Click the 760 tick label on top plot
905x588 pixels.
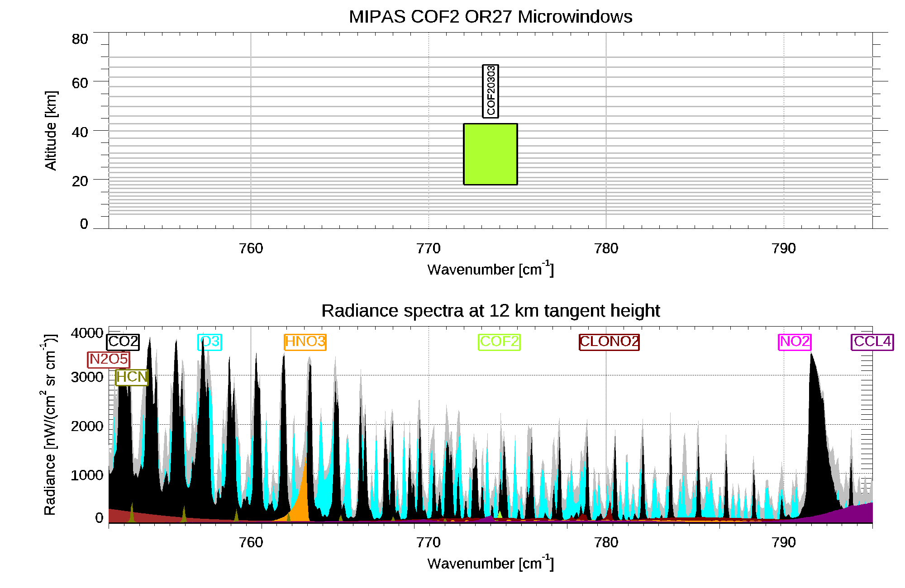(251, 248)
